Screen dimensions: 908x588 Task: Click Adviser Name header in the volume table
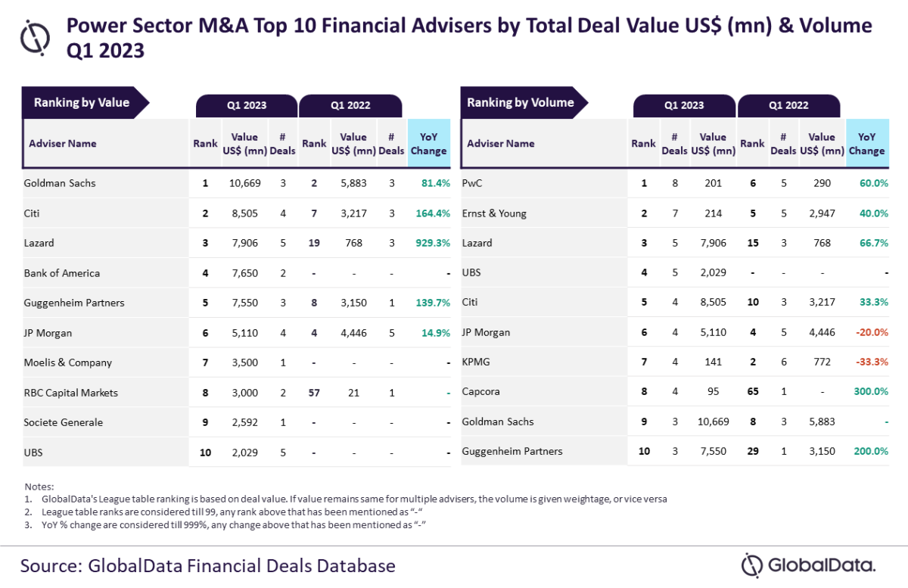[x=501, y=144]
